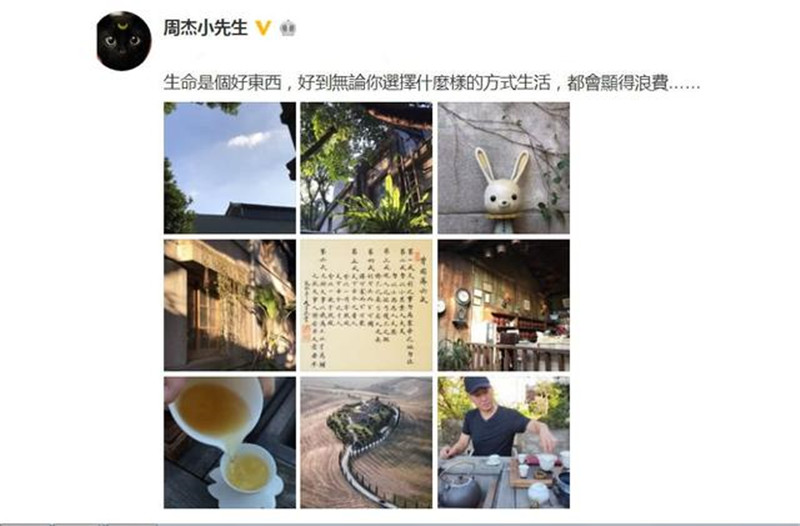This screenshot has width=800, height=526.
Task: Click the post text beginning 生命是個好東西
Action: [432, 83]
